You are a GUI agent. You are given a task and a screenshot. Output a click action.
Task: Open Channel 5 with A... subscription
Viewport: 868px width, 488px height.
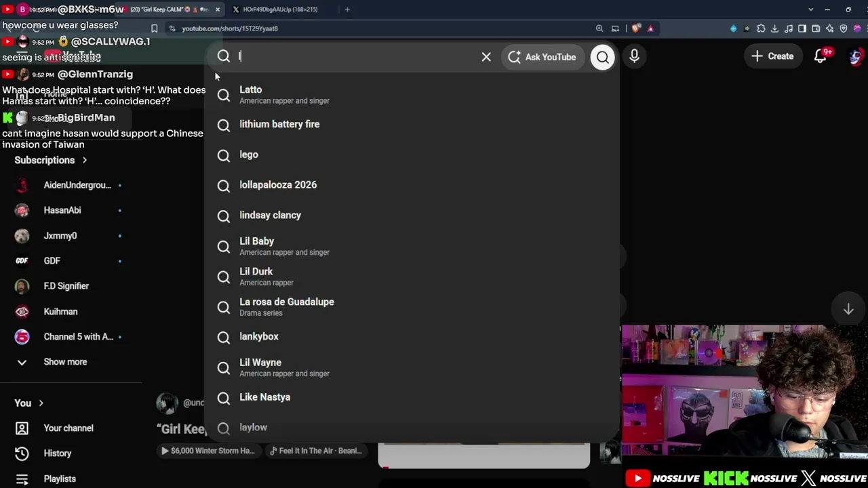(x=69, y=337)
